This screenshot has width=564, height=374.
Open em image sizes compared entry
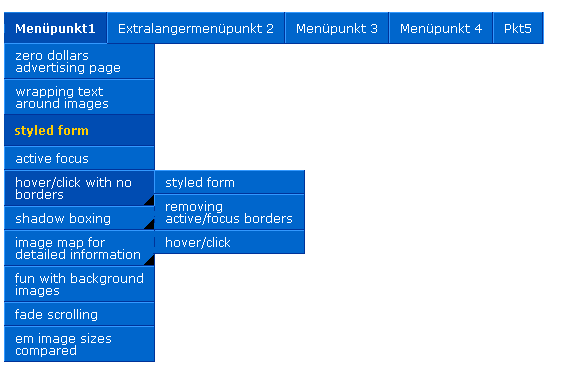79,344
